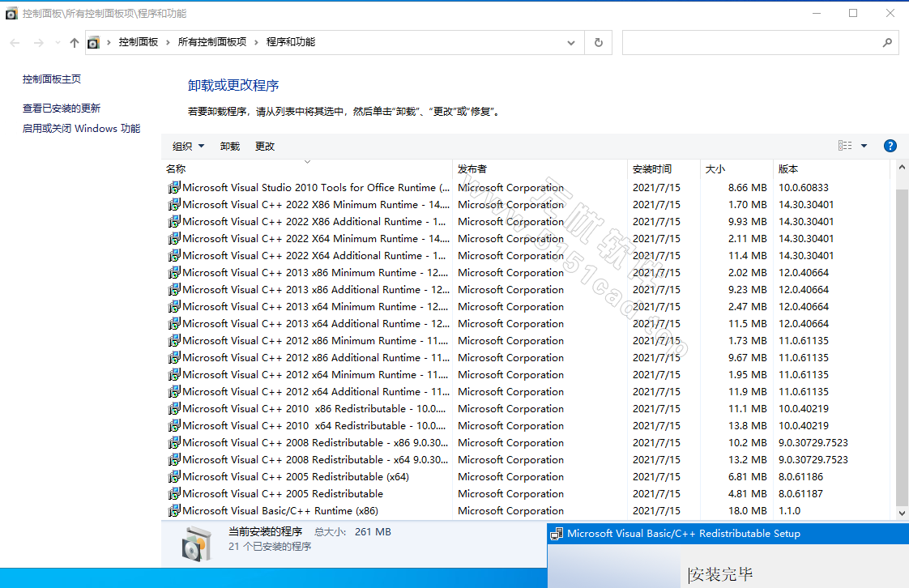Open 启用或关闭 Windows 功能 link
909x588 pixels.
click(81, 128)
